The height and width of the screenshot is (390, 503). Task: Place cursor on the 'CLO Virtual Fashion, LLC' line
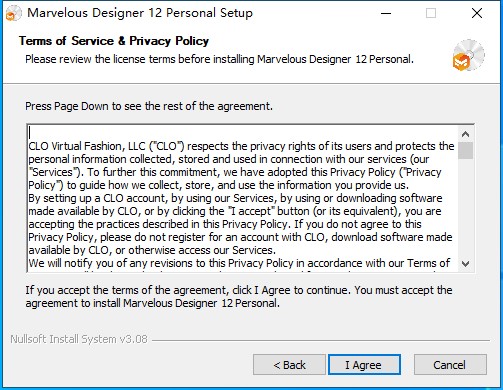(x=241, y=146)
